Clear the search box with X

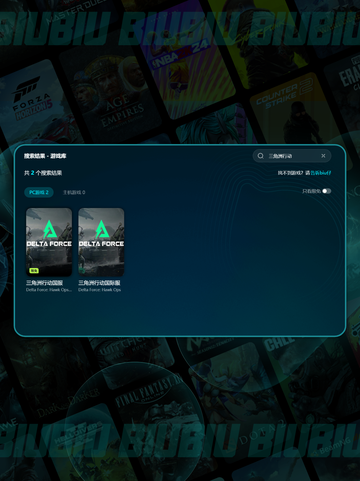click(x=323, y=156)
